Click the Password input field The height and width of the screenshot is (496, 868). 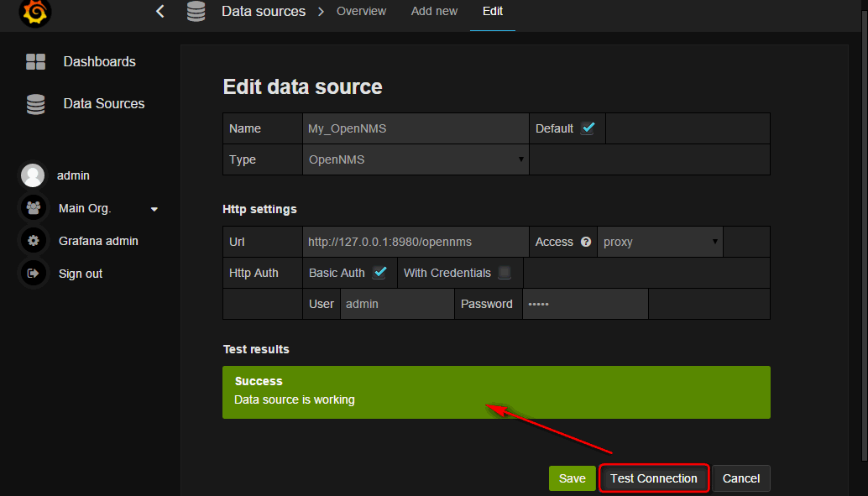[585, 304]
